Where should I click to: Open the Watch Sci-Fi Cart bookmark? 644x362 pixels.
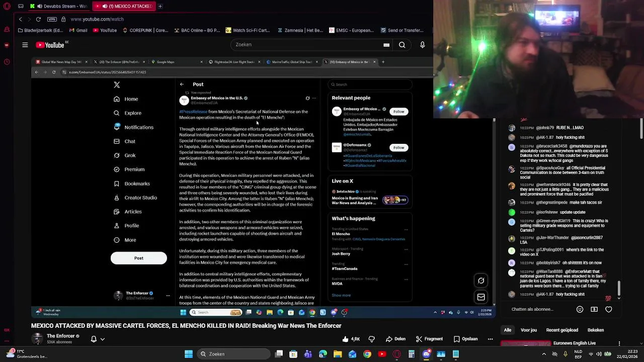(x=248, y=30)
